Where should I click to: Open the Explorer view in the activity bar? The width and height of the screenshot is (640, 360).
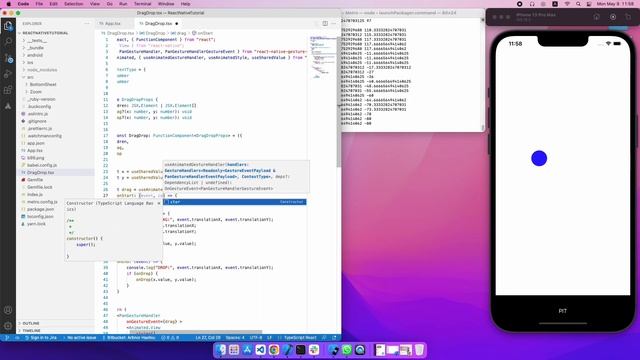8,26
